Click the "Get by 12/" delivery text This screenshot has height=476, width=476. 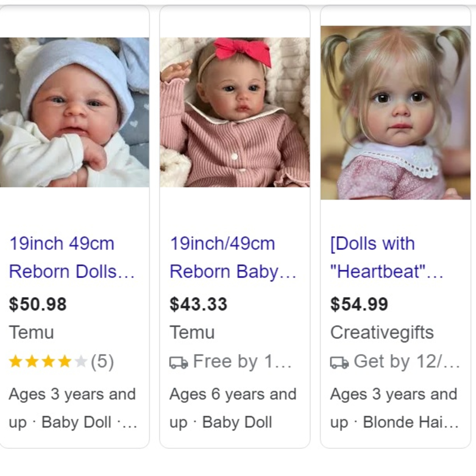pos(407,361)
